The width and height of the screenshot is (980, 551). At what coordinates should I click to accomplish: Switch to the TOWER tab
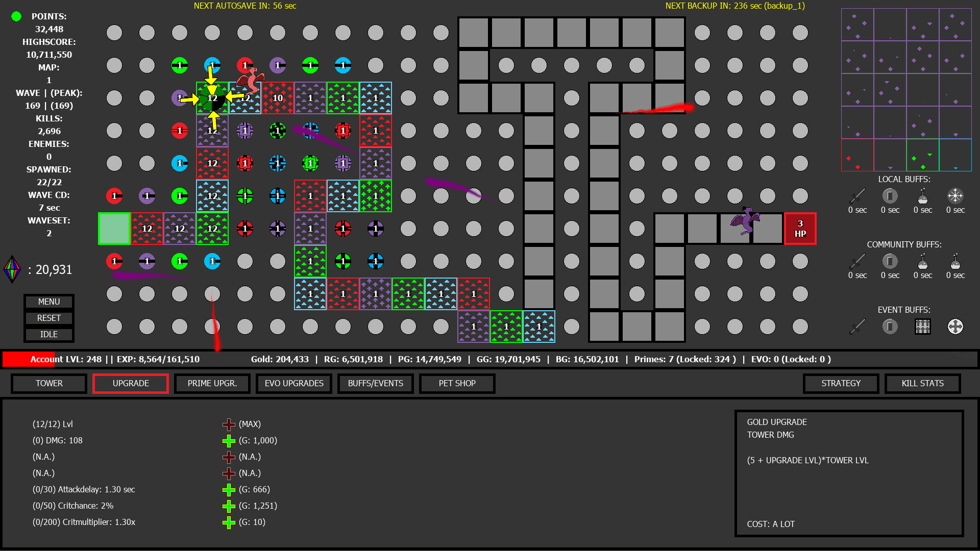coord(49,384)
